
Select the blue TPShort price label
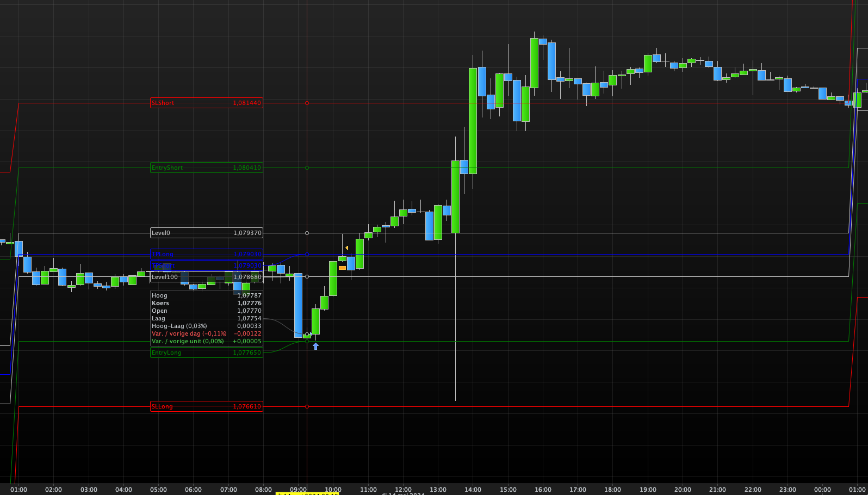(x=207, y=266)
